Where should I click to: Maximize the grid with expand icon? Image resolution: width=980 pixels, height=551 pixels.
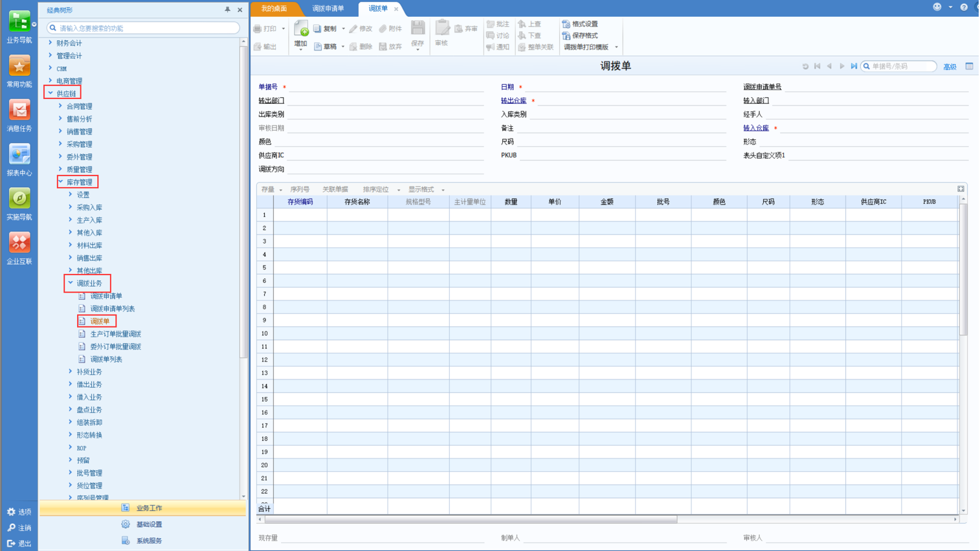961,189
